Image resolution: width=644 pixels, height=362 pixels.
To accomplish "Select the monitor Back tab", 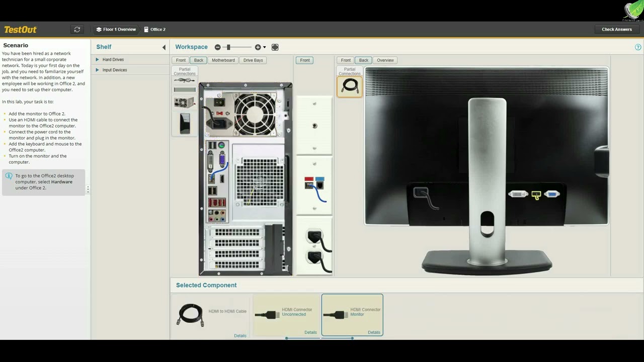I will coord(364,60).
